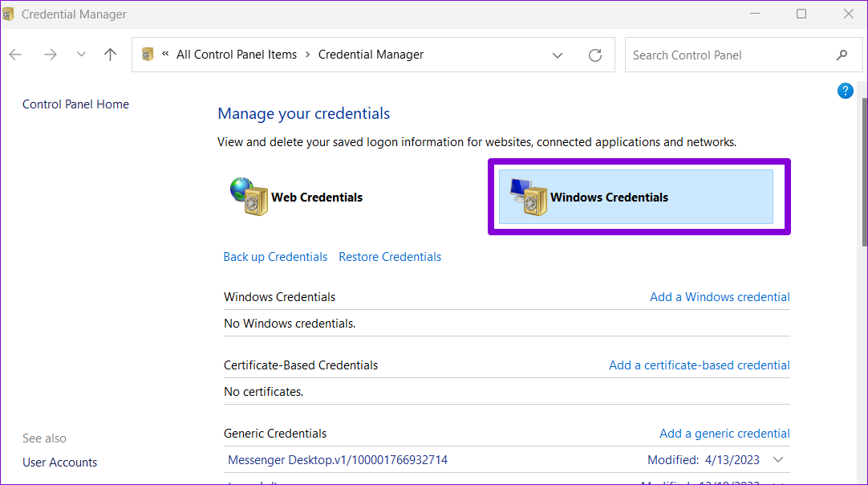Open recent locations dropdown chevron
The height and width of the screenshot is (485, 868).
[x=81, y=55]
